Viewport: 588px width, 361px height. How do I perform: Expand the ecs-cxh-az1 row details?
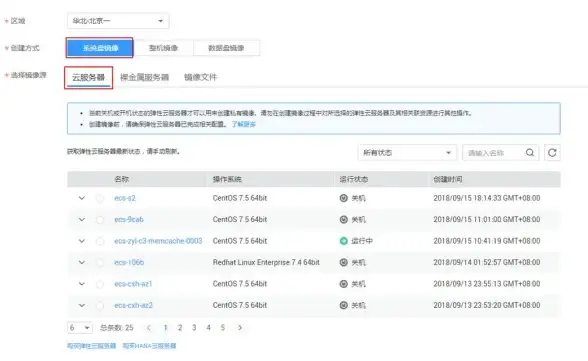82,284
